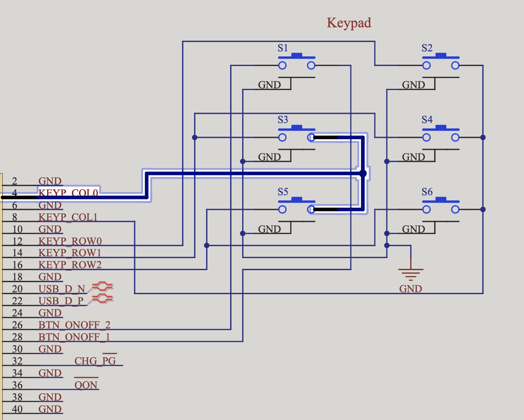524x420 pixels.
Task: Select connector pin number 40
Action: pyautogui.click(x=17, y=409)
